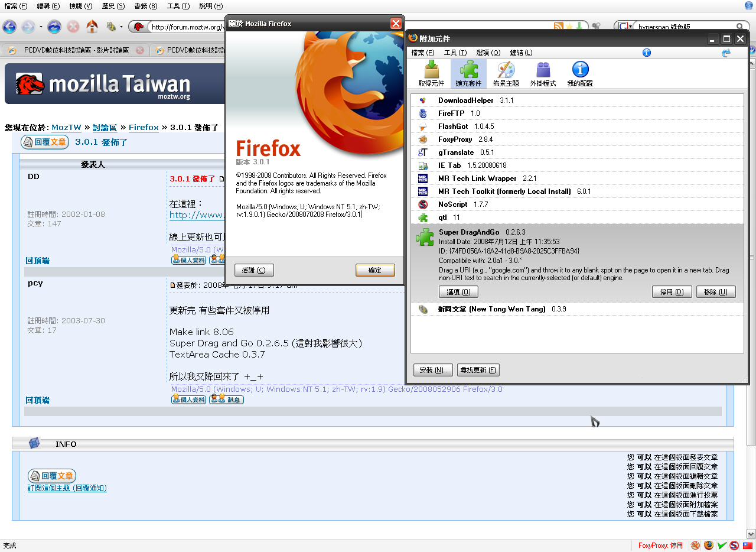Open 個人資料 profile button under pcy's post

189,400
